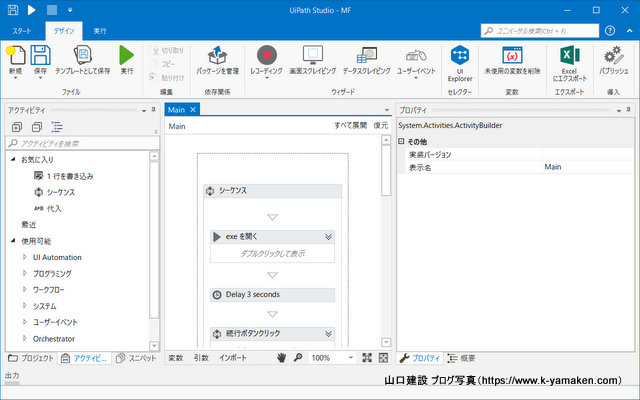Expand the UI Automation activity category
The width and height of the screenshot is (640, 400).
[x=25, y=257]
